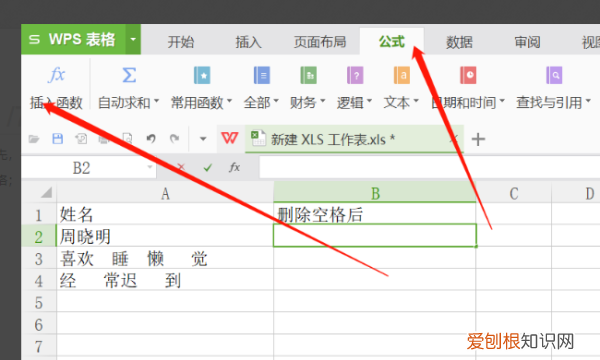
Task: Click the Name Box showing B2
Action: point(82,168)
